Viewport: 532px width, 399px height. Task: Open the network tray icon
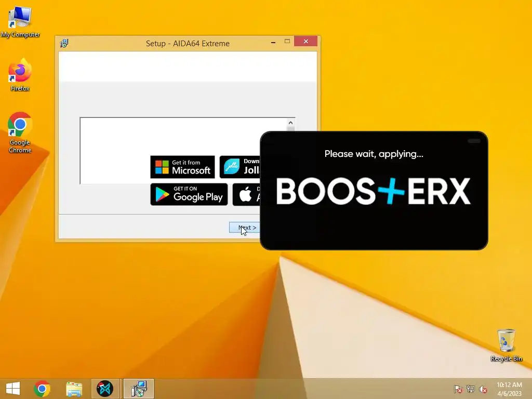[x=471, y=389]
